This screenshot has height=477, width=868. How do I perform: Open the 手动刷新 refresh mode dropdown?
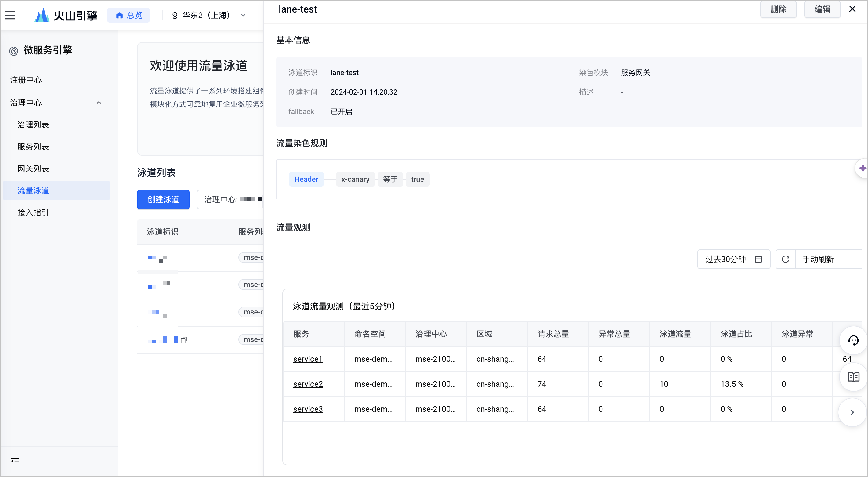pos(829,259)
